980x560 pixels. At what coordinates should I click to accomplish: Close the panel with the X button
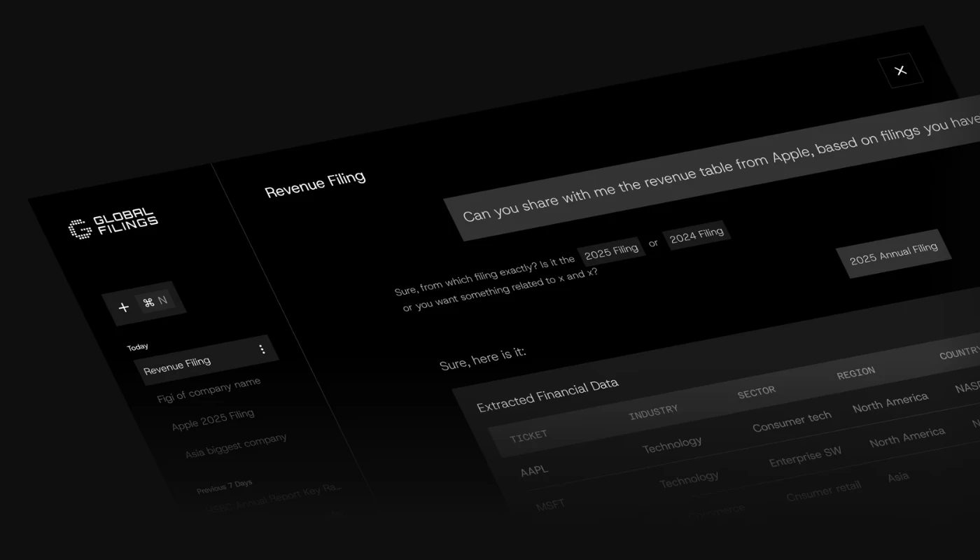pyautogui.click(x=901, y=70)
